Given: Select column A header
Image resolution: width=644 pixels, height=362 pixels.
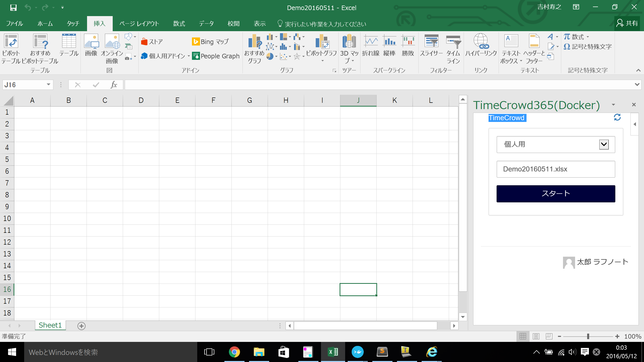Looking at the screenshot, I should click(x=32, y=101).
